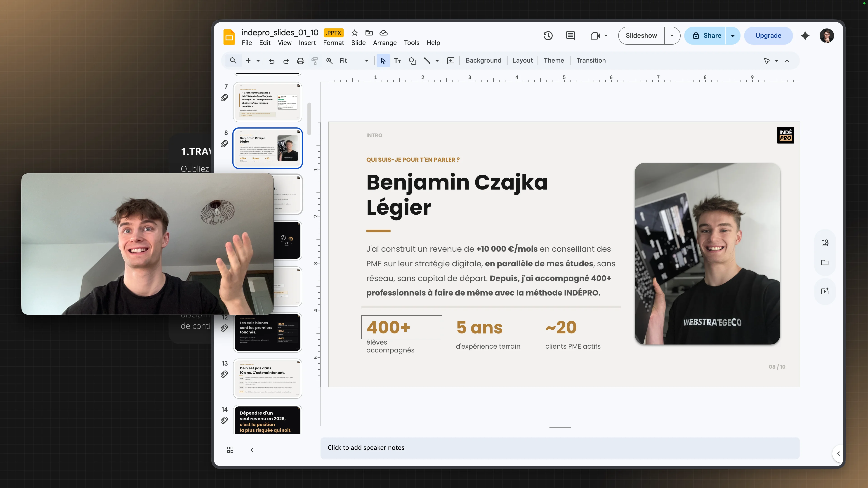This screenshot has height=488, width=868.
Task: Open the grid view icon
Action: pos(230,450)
